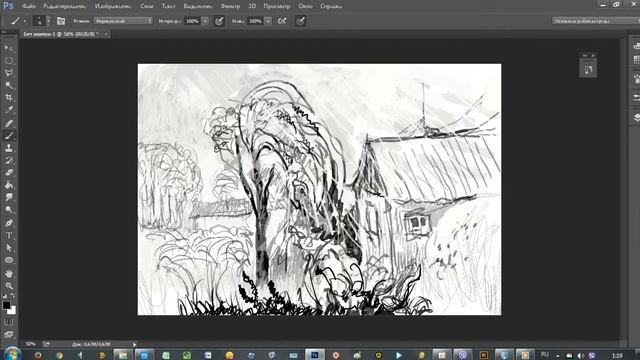Select the Eyedropper tool

[x=9, y=110]
